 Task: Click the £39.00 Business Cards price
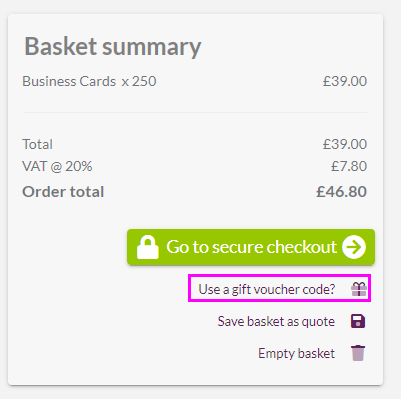[x=345, y=81]
